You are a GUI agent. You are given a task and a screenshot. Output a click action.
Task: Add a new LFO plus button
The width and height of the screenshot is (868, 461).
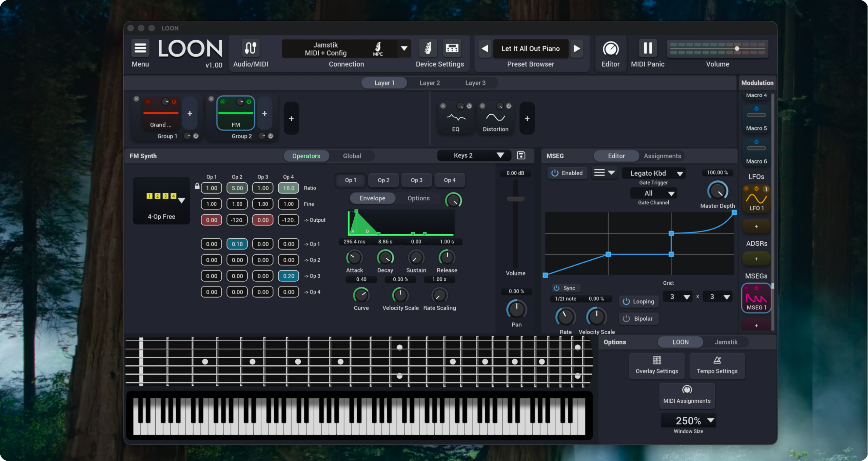pos(756,226)
